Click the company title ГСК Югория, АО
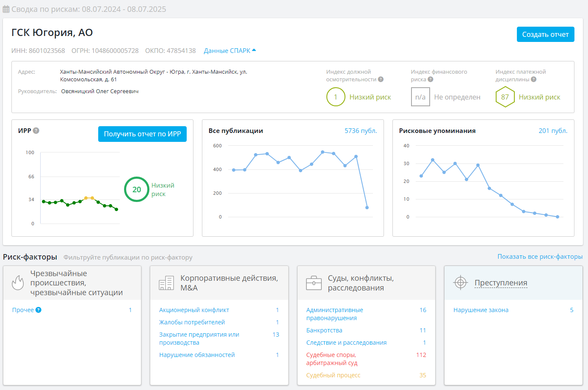588x390 pixels. point(52,33)
